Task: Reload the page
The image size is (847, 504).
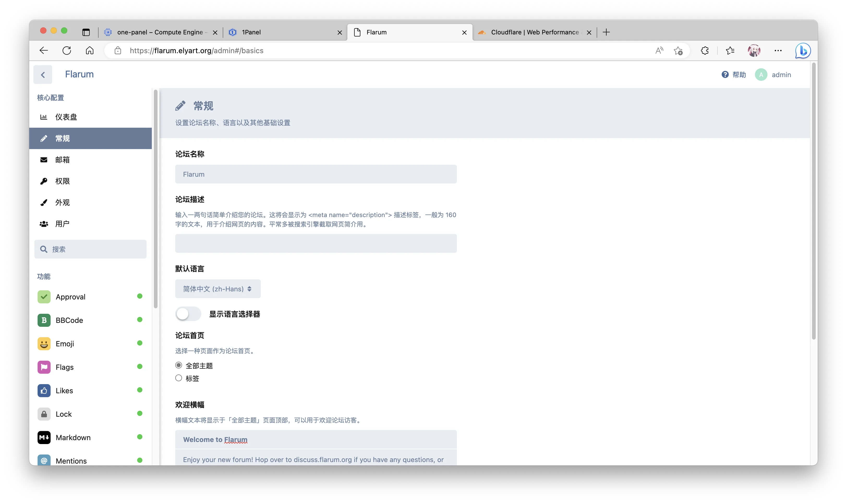Action: [66, 51]
